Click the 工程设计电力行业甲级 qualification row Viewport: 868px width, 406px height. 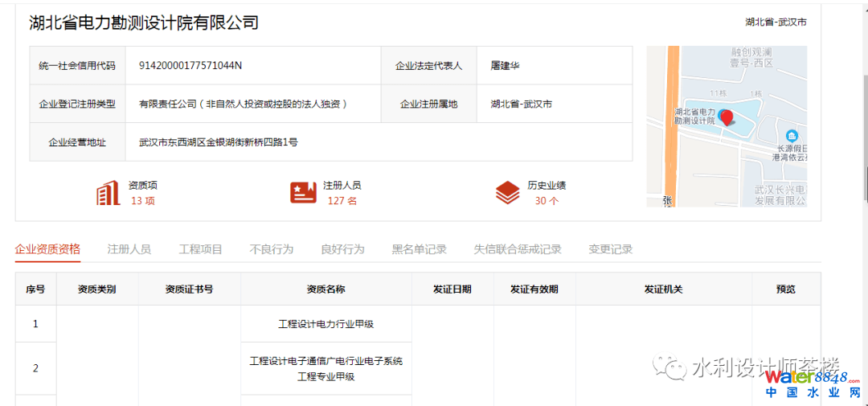[325, 324]
